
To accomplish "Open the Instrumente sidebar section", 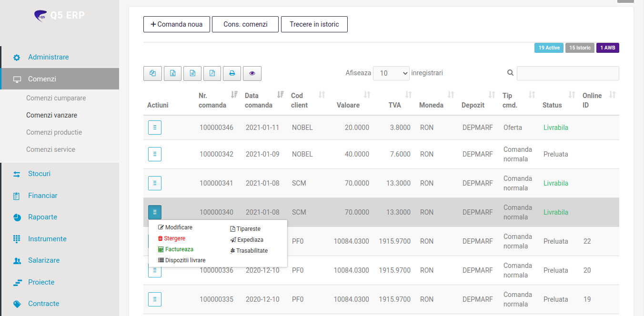I will click(x=47, y=239).
